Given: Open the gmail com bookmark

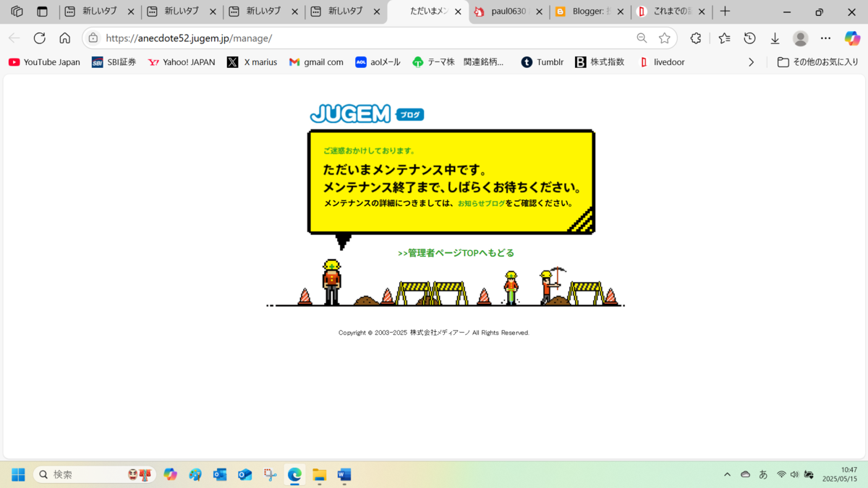Looking at the screenshot, I should coord(316,62).
